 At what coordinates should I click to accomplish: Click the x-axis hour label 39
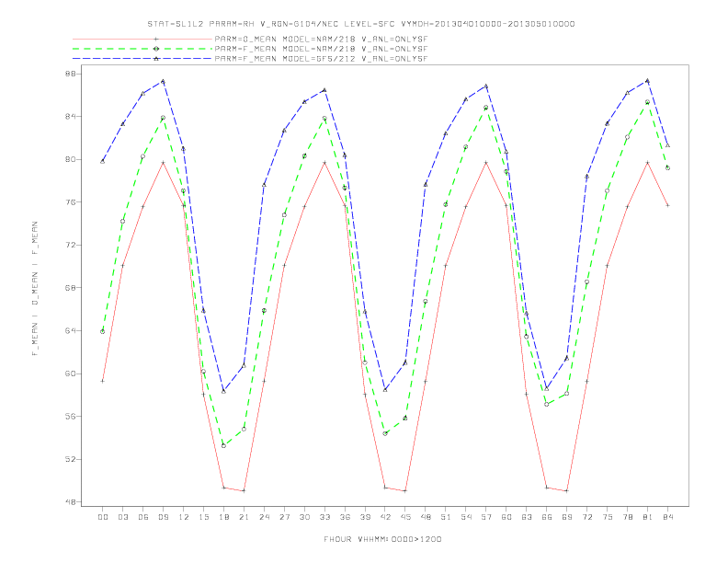point(365,517)
